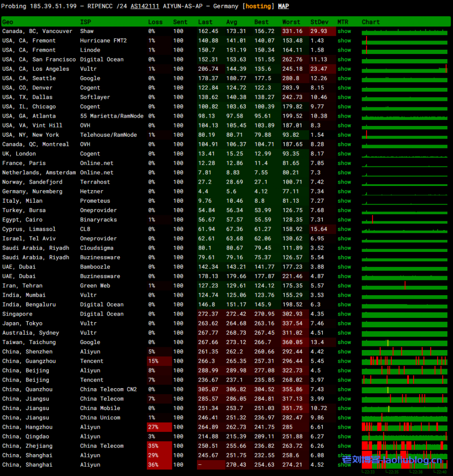Click the Sent column header
The image size is (453, 476).
tap(180, 22)
